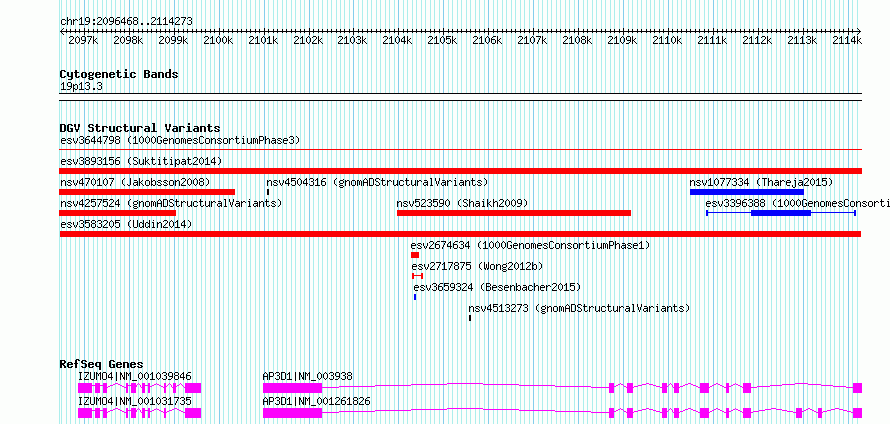Open the esv3583205 (Uddin2014) label
Viewport: 890px width, 424px height.
click(126, 224)
